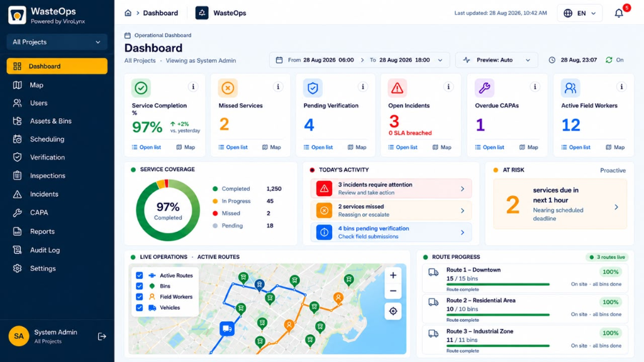This screenshot has height=362, width=644.
Task: Open list for Service Completion
Action: 146,147
